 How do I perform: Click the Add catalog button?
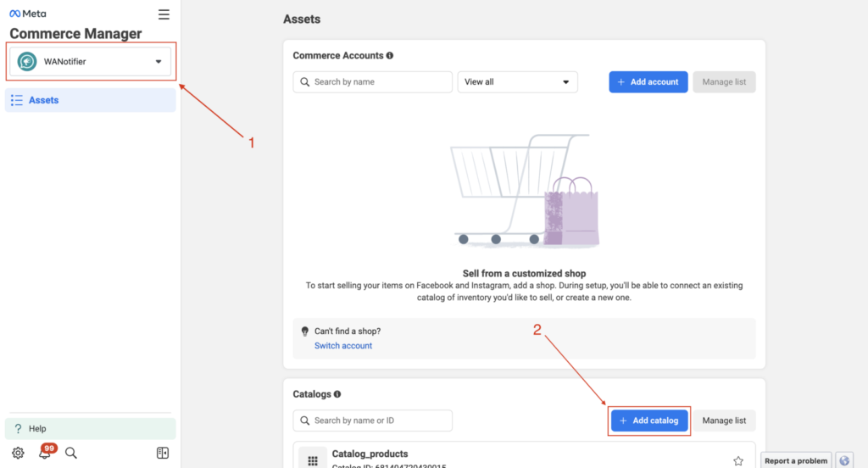pyautogui.click(x=649, y=421)
